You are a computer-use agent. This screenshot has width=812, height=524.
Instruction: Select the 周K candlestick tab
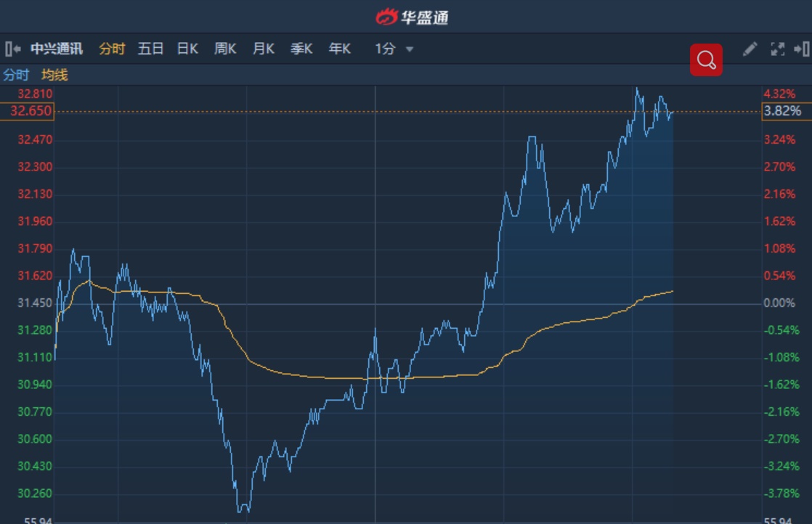225,49
